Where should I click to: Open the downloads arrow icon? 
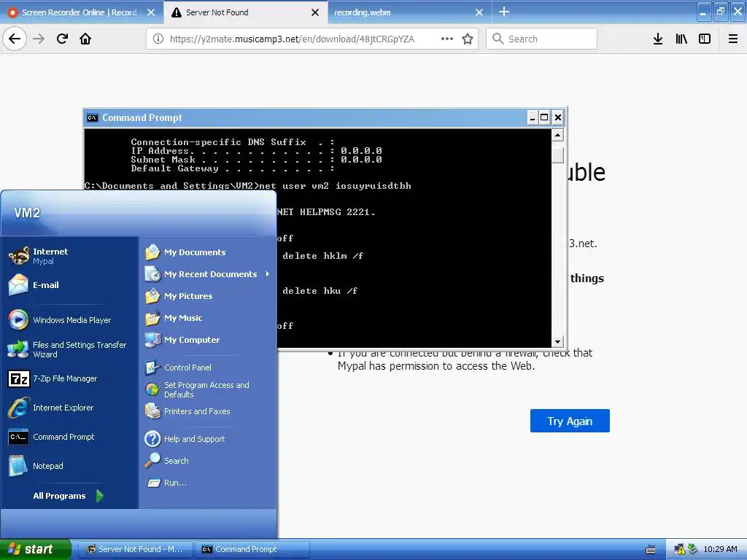[x=658, y=39]
